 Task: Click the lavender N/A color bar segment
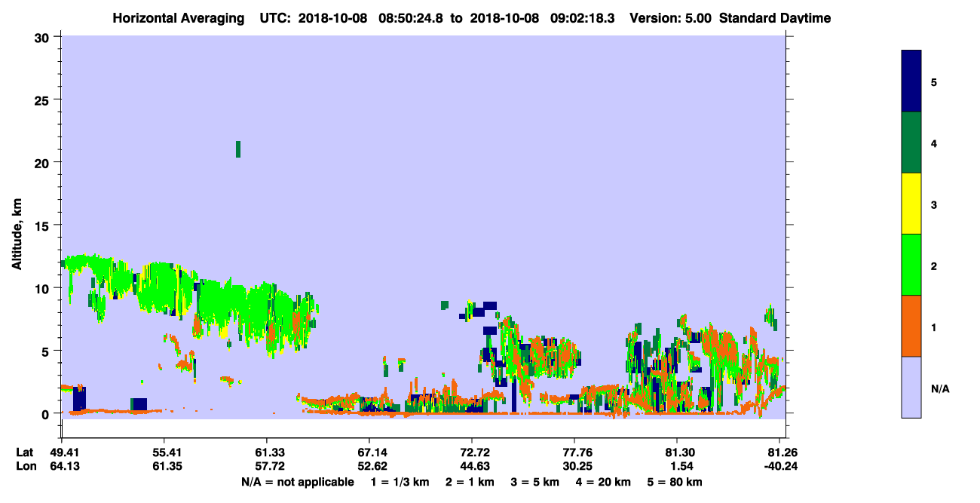(x=911, y=387)
